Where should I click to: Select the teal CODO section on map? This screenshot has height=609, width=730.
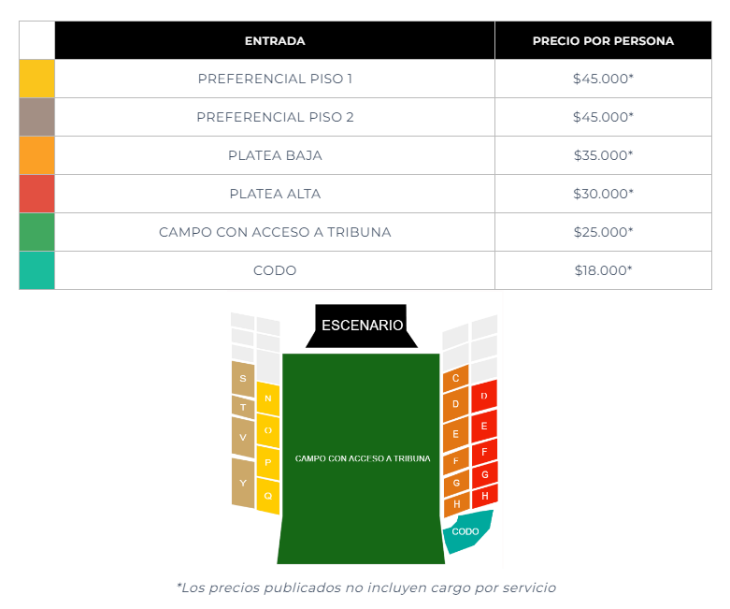click(466, 531)
